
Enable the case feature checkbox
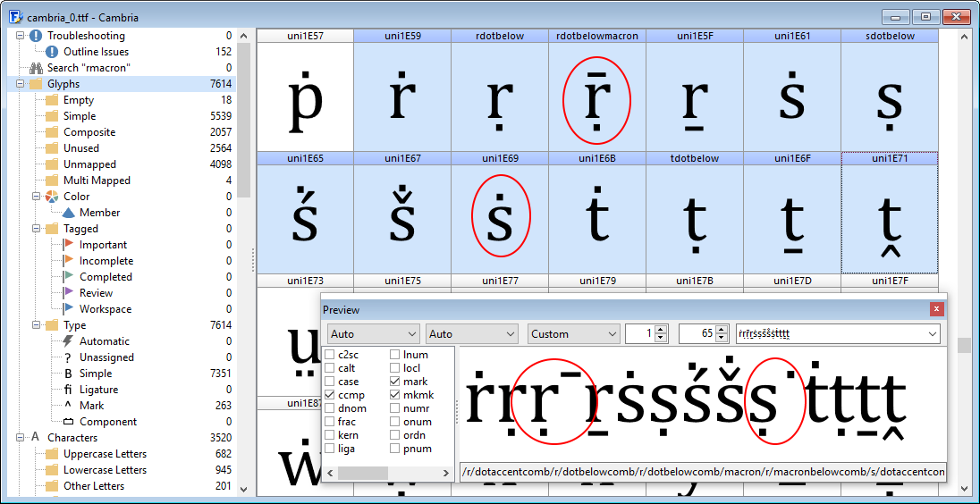[329, 382]
